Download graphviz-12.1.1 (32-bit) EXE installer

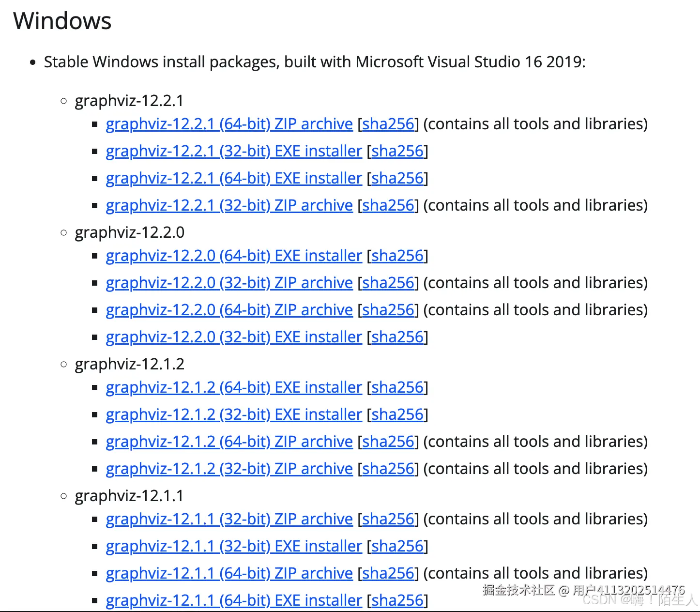coord(234,546)
